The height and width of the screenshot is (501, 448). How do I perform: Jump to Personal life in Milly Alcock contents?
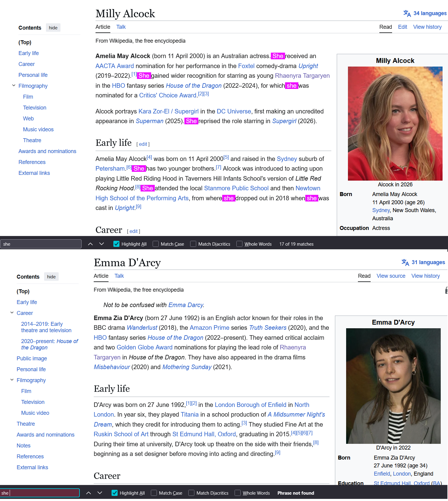coord(33,75)
